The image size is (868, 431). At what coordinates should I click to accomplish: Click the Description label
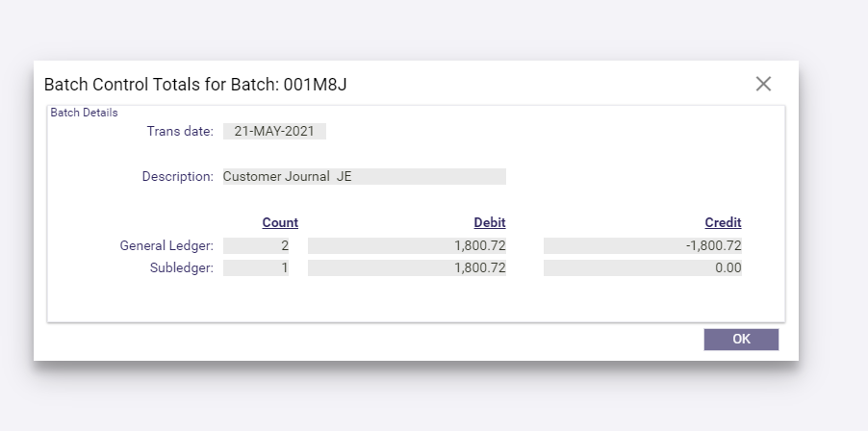tap(178, 176)
